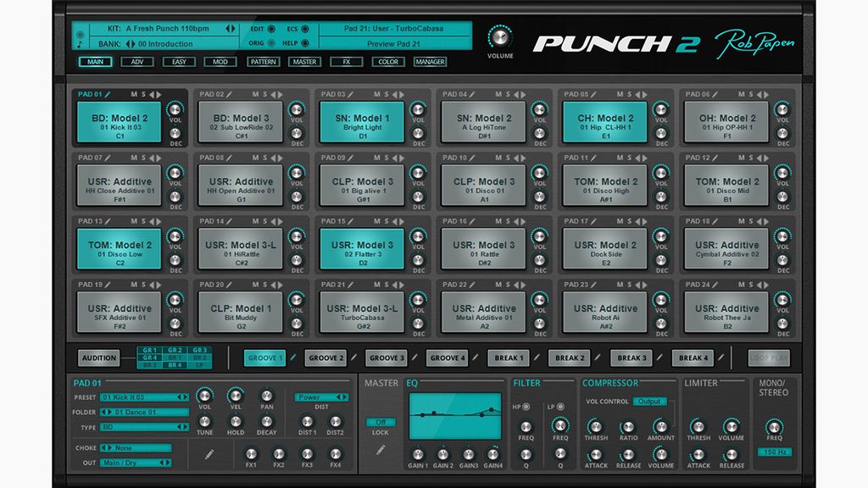Adjust the FX1 knob for Pad 01
The image size is (868, 488).
click(x=252, y=453)
